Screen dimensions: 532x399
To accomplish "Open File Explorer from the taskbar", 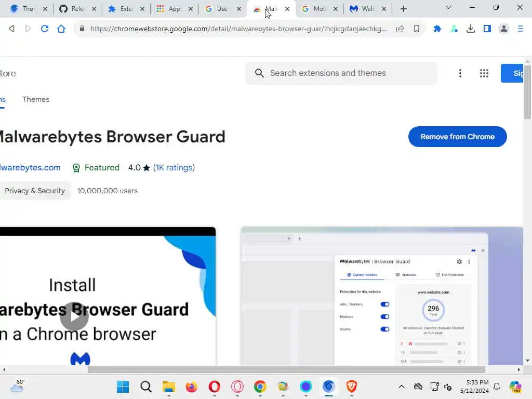I will click(x=169, y=387).
